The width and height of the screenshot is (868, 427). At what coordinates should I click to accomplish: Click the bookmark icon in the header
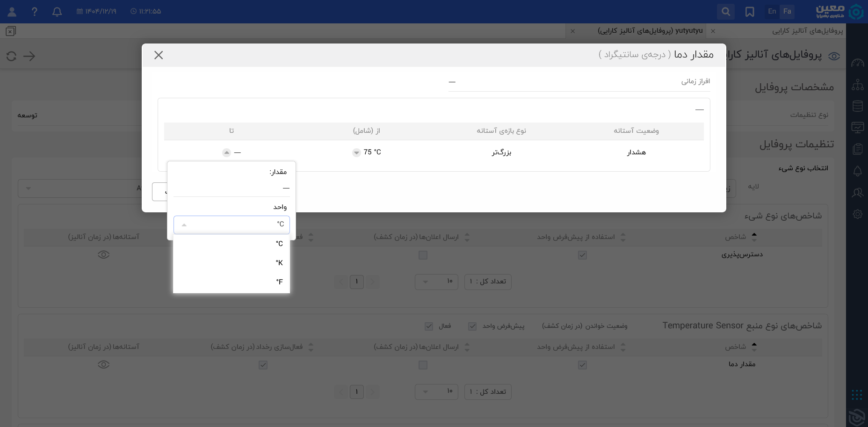(749, 12)
